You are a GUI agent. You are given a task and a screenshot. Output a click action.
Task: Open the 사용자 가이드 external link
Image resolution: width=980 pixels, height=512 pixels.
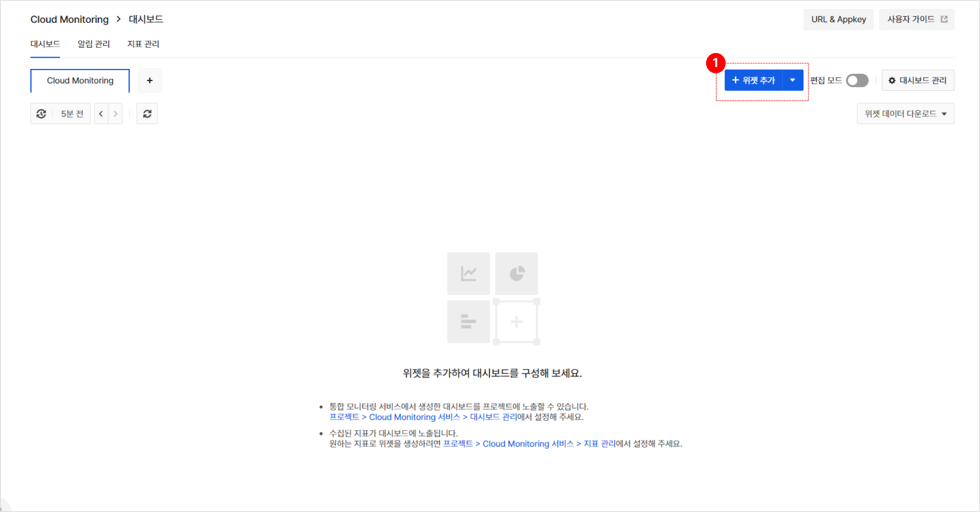[x=917, y=20]
